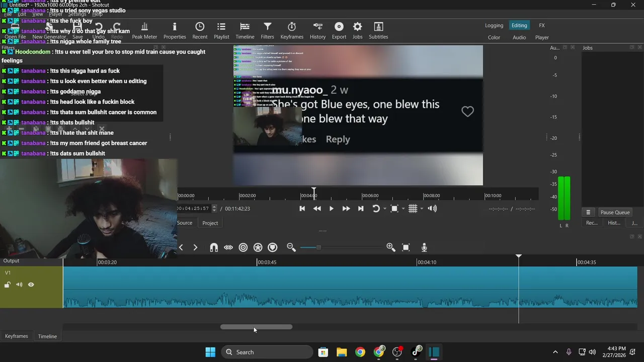Viewport: 644px width, 362px height.
Task: Open Keyframes from the toolbar
Action: (292, 31)
